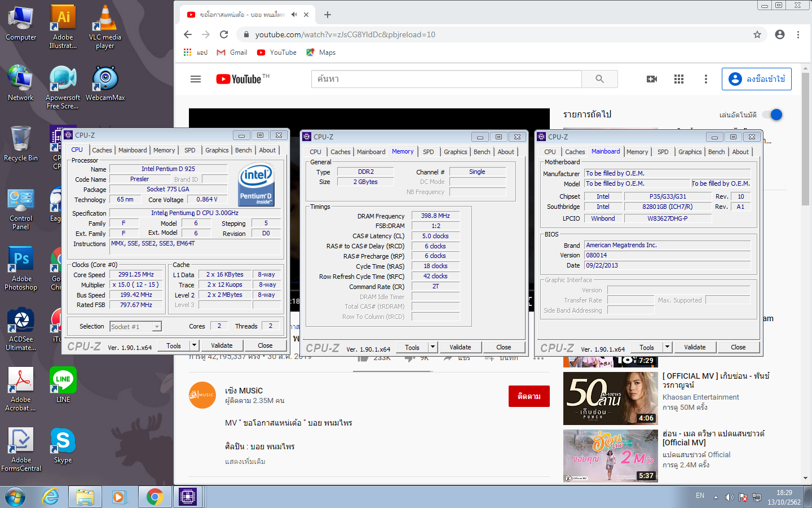Open Bench tab in left CPU-Z window
Screen dimensions: 812x508
click(244, 150)
